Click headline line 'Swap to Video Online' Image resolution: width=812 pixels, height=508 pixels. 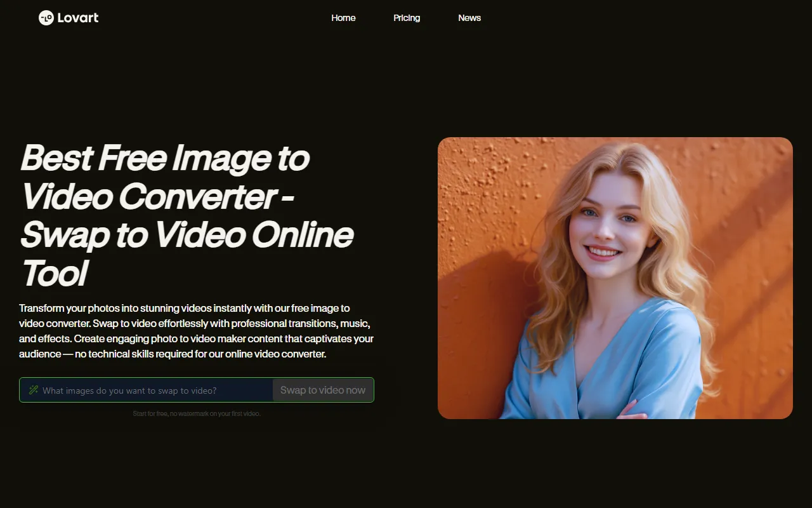[x=187, y=235]
